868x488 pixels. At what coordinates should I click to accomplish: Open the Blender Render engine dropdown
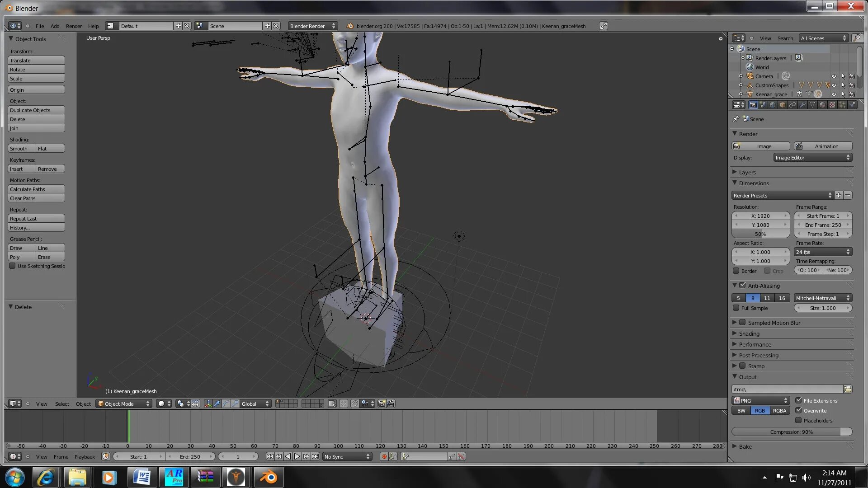(312, 26)
